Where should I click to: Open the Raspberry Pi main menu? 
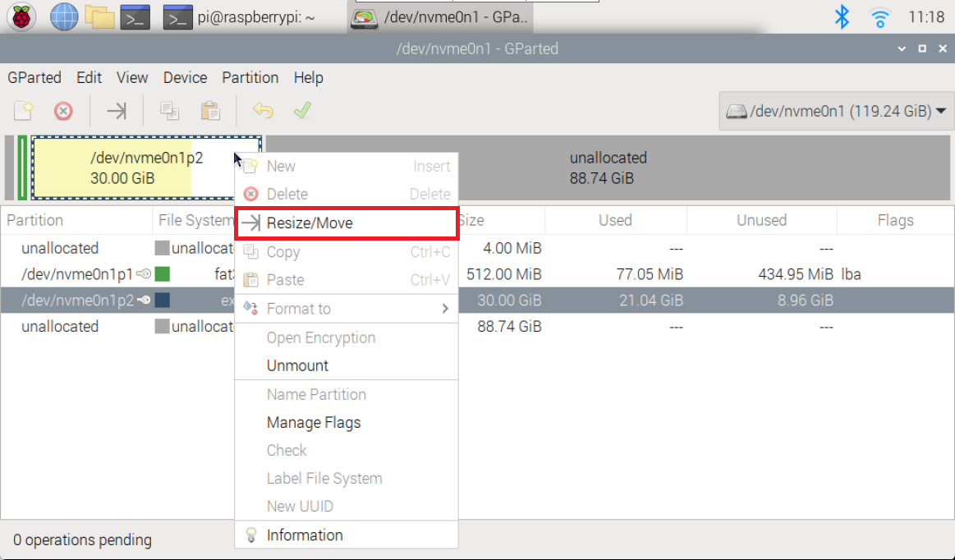click(x=21, y=16)
